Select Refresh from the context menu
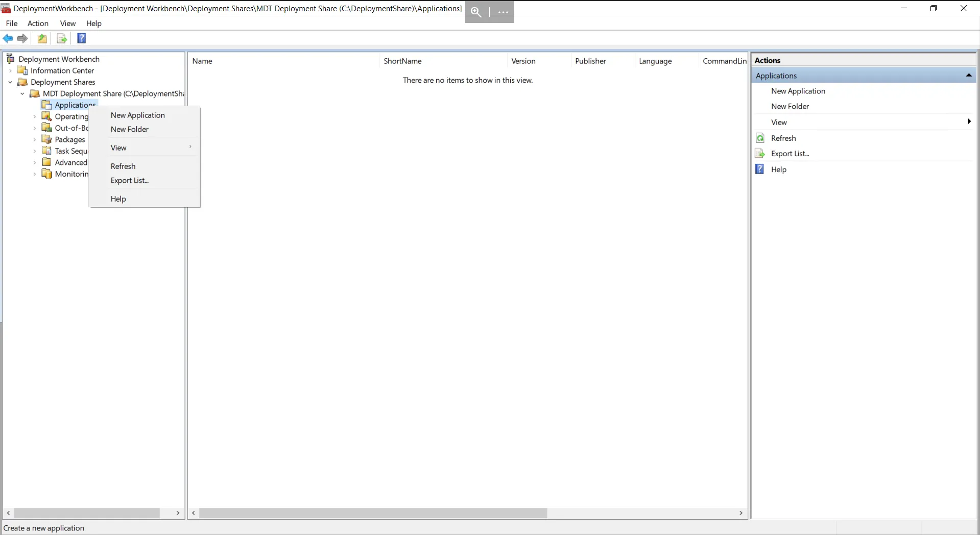 point(123,166)
